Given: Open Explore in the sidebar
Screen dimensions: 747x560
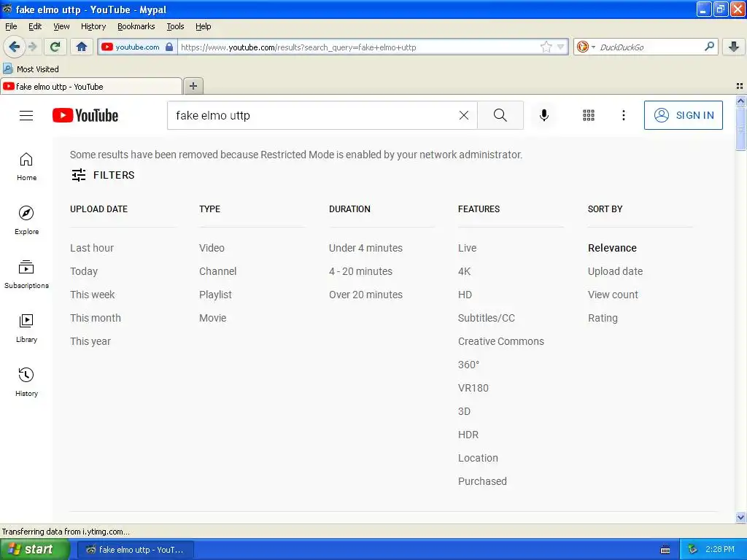Looking at the screenshot, I should (x=26, y=220).
